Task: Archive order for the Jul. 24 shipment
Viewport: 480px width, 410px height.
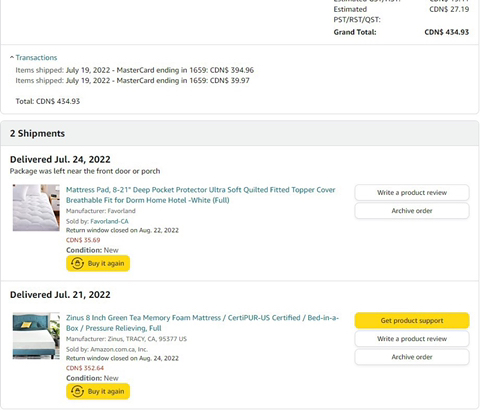Action: point(412,211)
